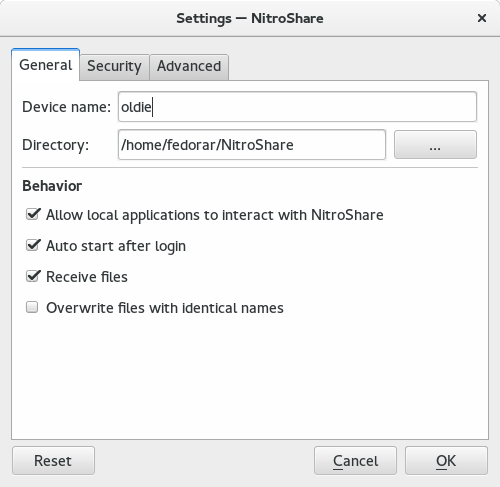Click the Device name input field

297,107
